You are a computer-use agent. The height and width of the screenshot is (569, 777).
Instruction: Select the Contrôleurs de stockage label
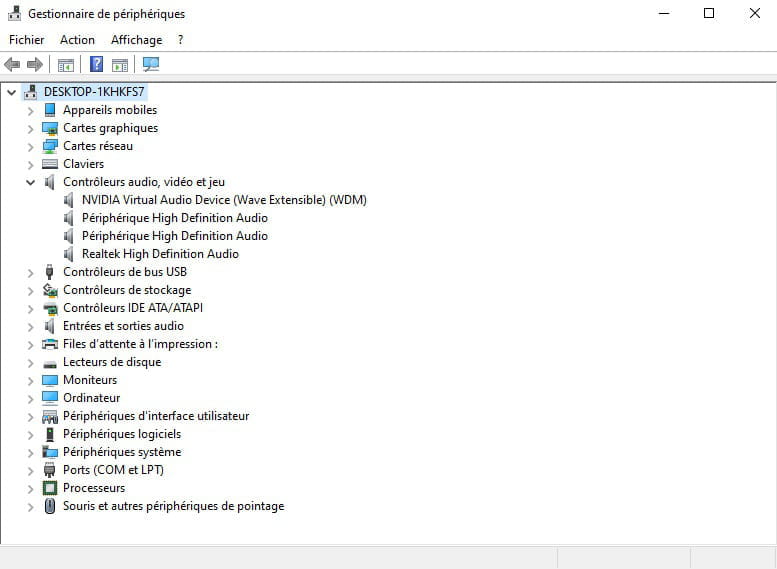tap(127, 290)
